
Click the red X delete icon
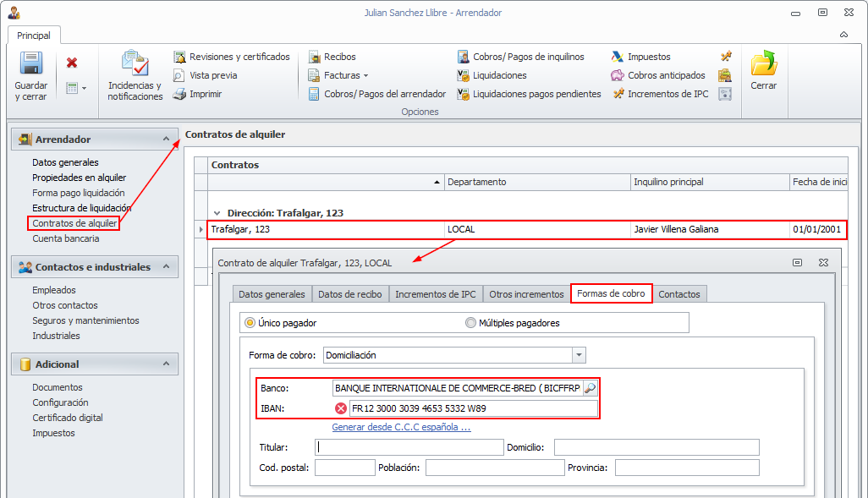[x=72, y=63]
